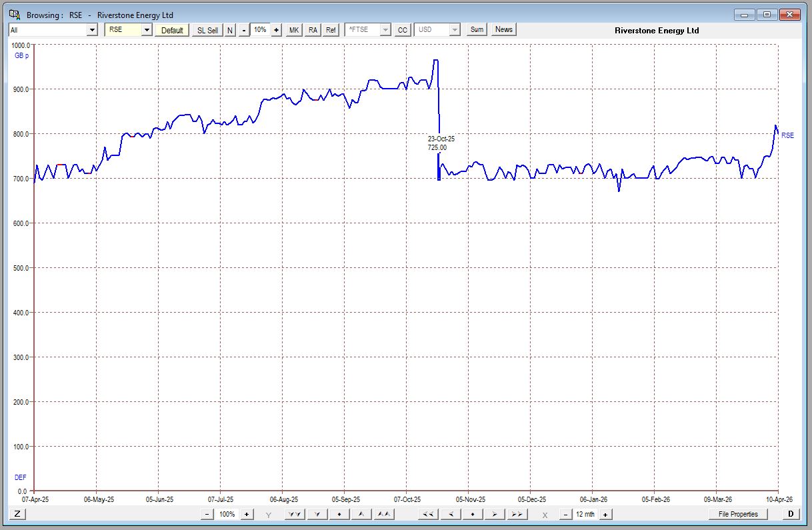Viewport: 812px width, 530px height.
Task: Click the GB p axis unit label
Action: (22, 55)
